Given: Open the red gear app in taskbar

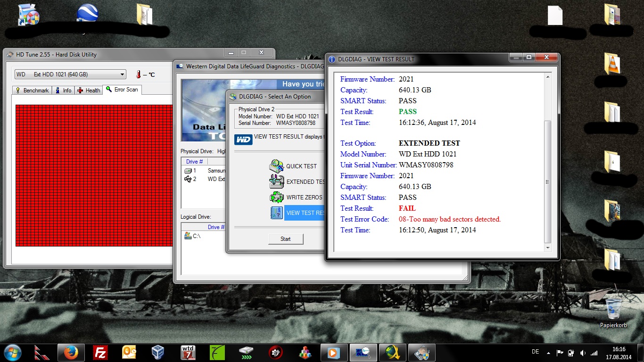Looking at the screenshot, I should coord(276,353).
